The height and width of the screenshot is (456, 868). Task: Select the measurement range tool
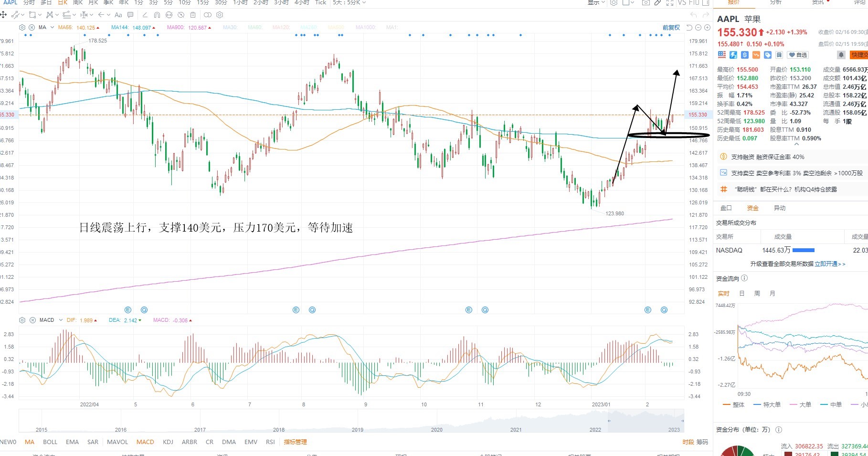click(x=84, y=15)
